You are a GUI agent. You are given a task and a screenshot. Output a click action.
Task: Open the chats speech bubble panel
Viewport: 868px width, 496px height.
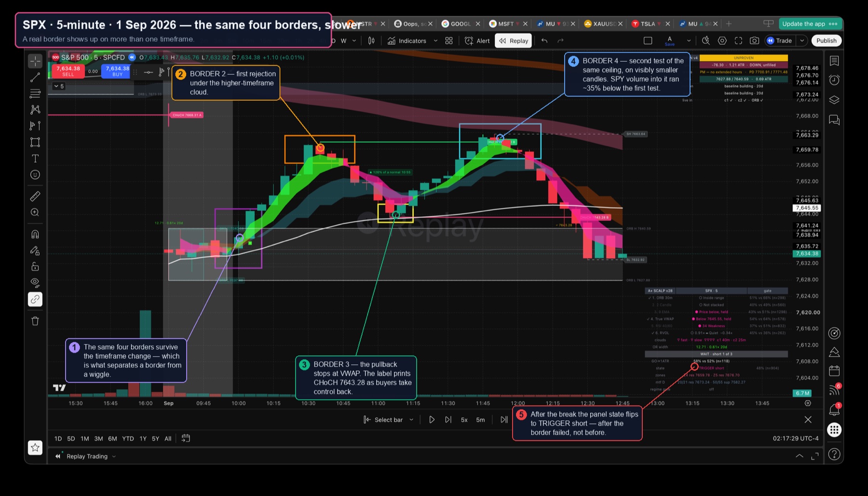coord(834,120)
